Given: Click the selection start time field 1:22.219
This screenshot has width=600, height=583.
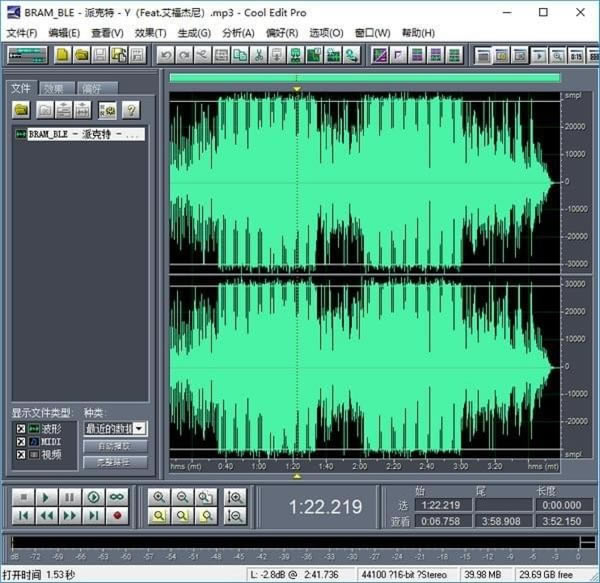Looking at the screenshot, I should (x=444, y=505).
